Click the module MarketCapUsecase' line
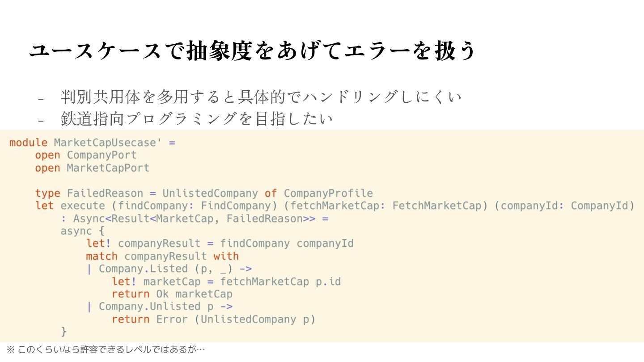 92,143
